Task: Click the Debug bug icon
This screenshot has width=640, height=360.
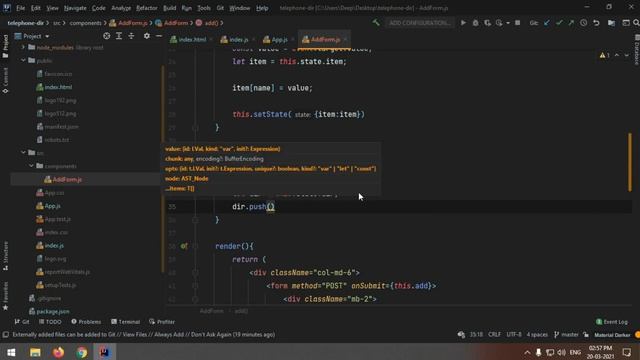Action: tap(475, 23)
